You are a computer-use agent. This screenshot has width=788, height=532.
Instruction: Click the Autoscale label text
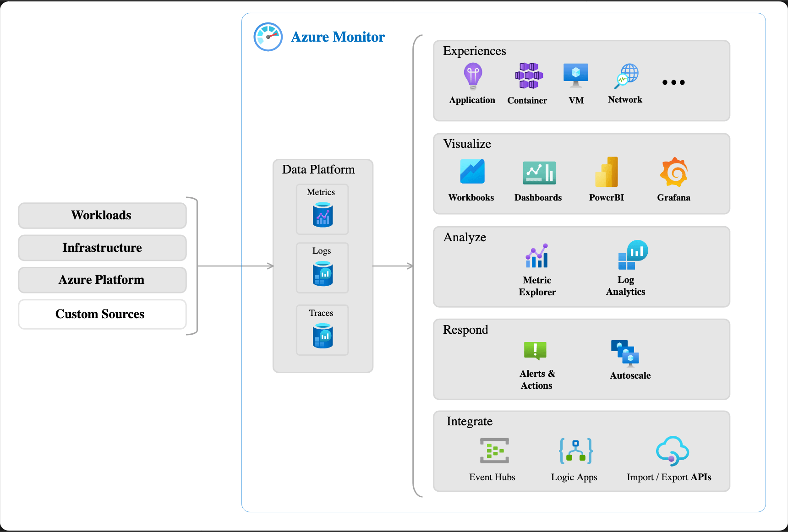tap(630, 375)
